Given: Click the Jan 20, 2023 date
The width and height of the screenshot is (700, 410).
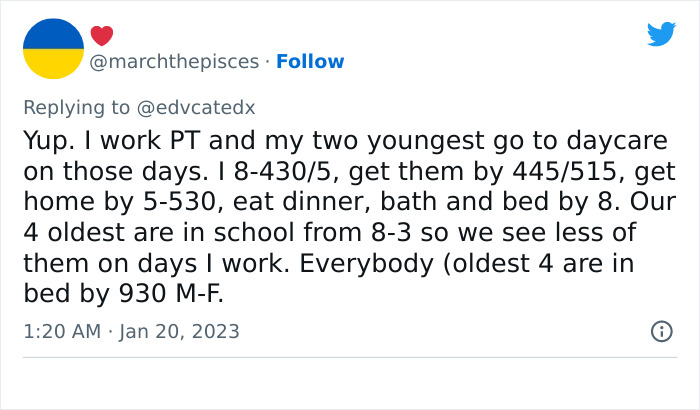Looking at the screenshot, I should [x=179, y=331].
